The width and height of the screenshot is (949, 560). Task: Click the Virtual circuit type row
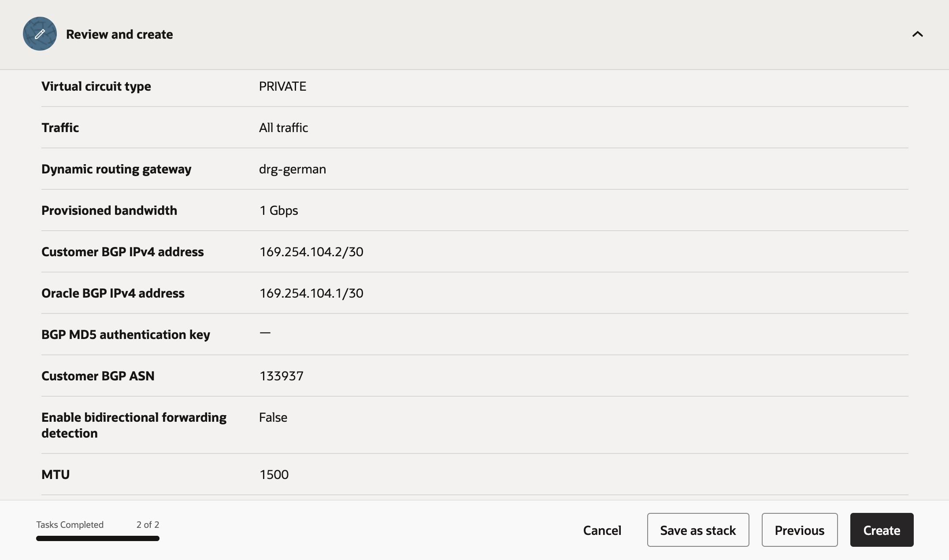[x=96, y=86]
